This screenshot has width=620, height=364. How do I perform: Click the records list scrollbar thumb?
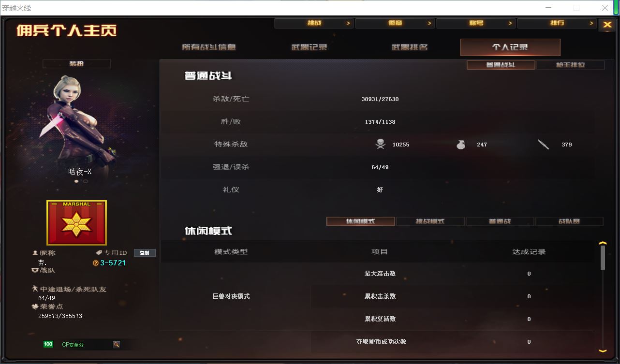click(x=603, y=258)
